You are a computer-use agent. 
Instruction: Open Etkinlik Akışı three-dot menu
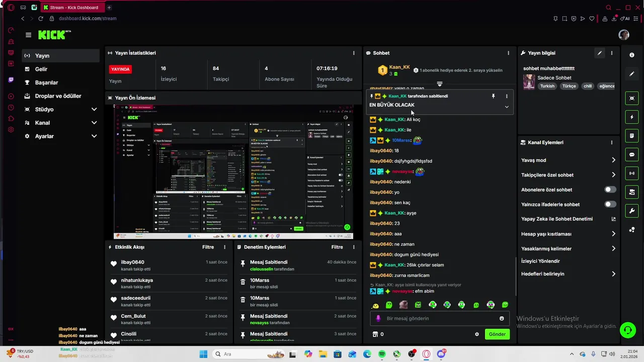(225, 247)
